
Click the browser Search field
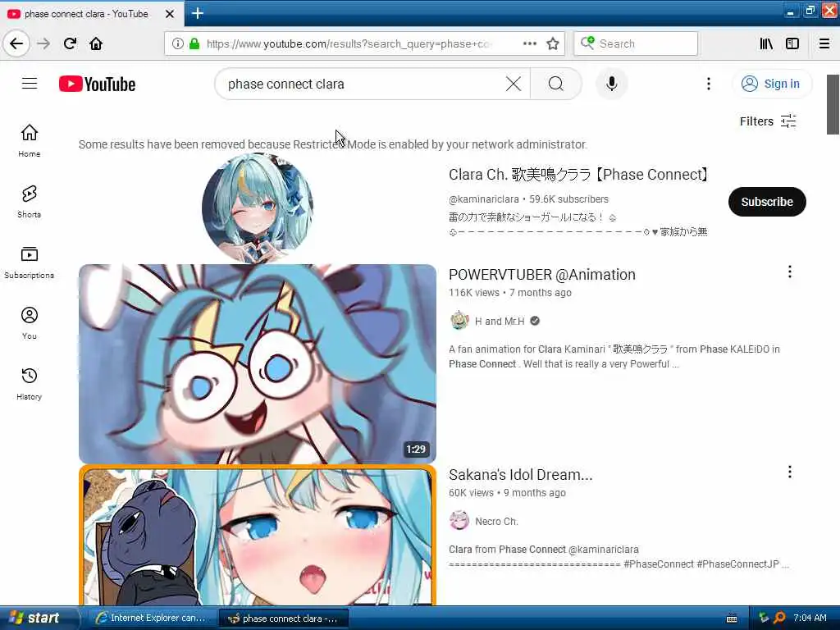coord(636,43)
